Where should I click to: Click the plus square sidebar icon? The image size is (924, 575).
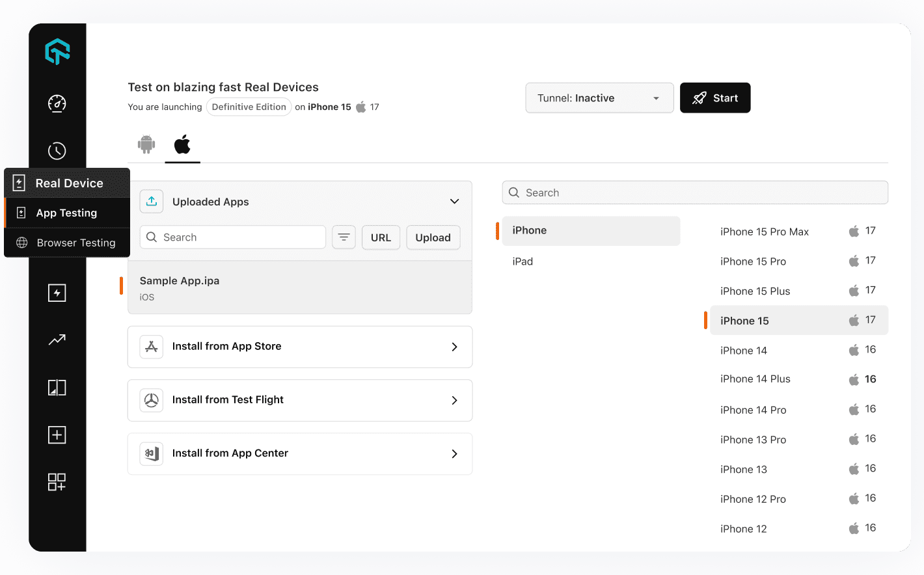pos(57,435)
